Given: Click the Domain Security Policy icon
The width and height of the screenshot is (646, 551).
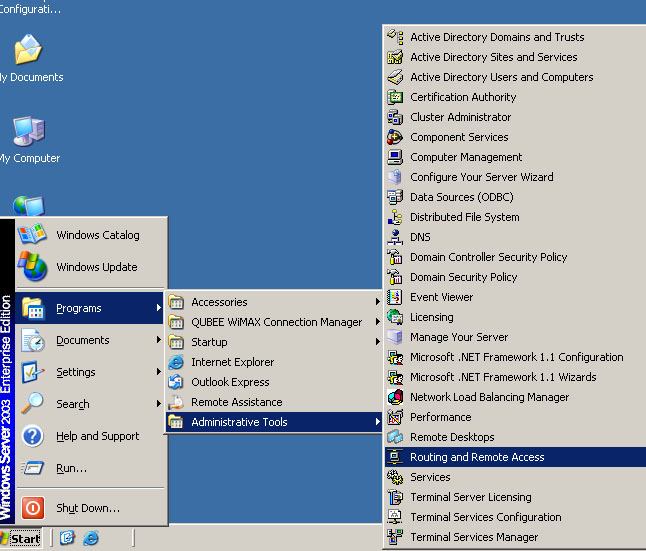Looking at the screenshot, I should click(395, 277).
